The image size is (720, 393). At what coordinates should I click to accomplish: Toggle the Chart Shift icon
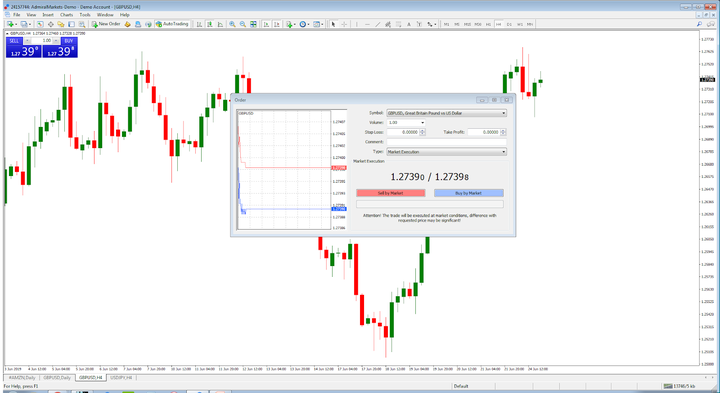276,24
